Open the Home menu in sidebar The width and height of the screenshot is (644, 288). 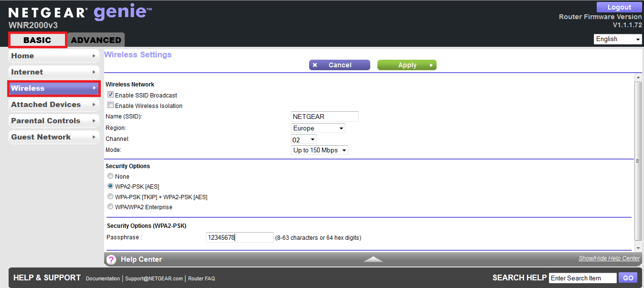click(54, 56)
